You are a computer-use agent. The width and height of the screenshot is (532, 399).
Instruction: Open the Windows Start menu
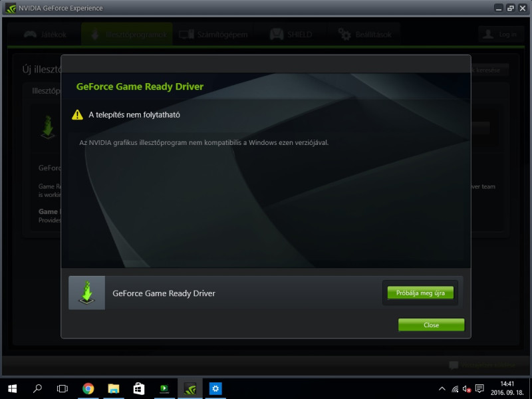12,388
